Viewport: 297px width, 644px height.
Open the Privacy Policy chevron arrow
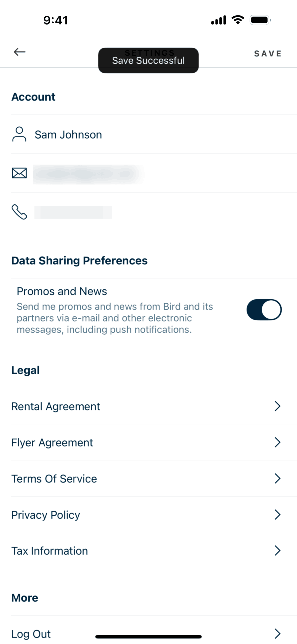(x=277, y=515)
